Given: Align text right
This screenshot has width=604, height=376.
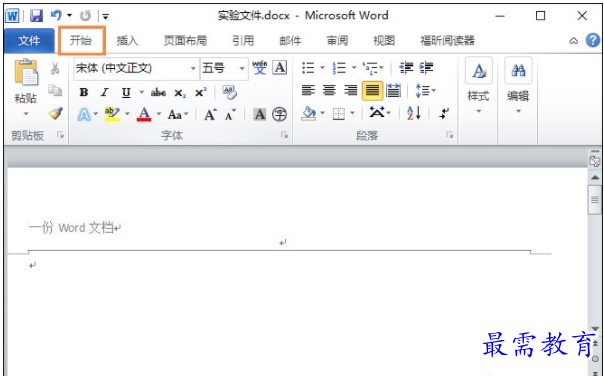Looking at the screenshot, I should 351,91.
